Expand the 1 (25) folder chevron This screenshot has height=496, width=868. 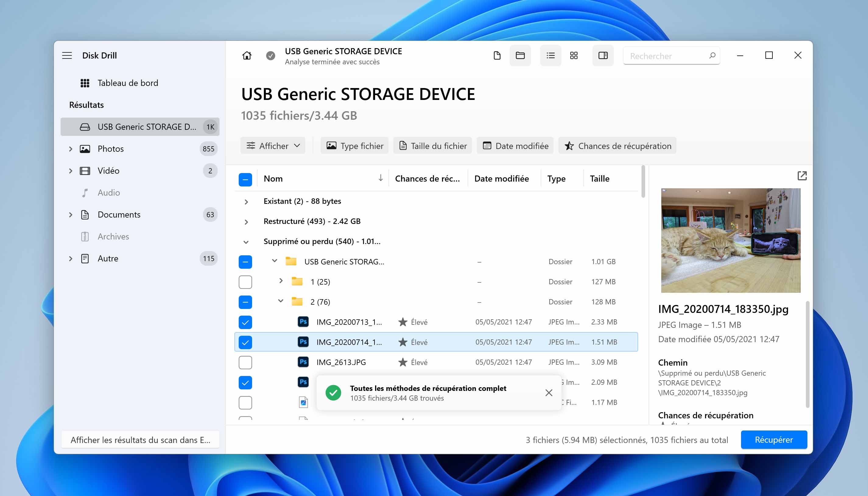coord(281,281)
